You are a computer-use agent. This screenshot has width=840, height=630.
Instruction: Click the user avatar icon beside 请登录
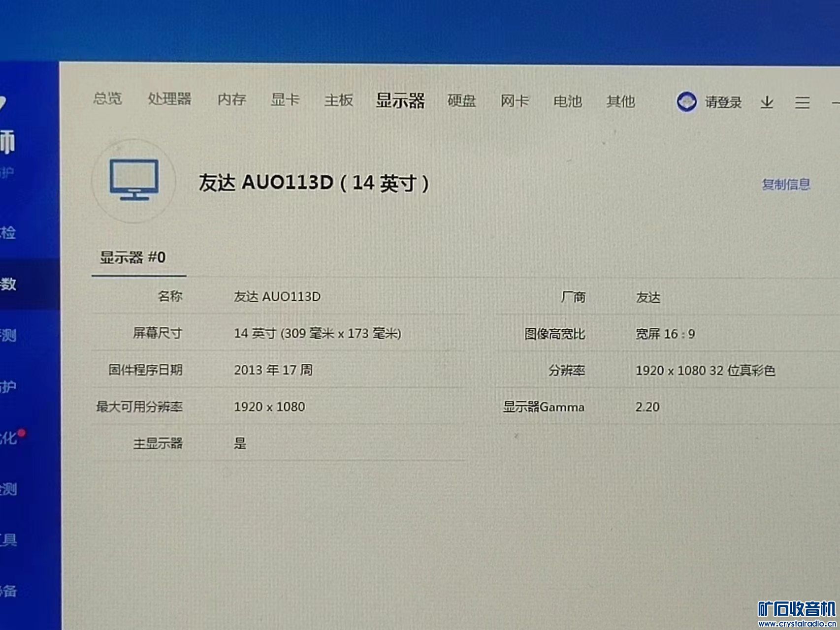coord(686,102)
